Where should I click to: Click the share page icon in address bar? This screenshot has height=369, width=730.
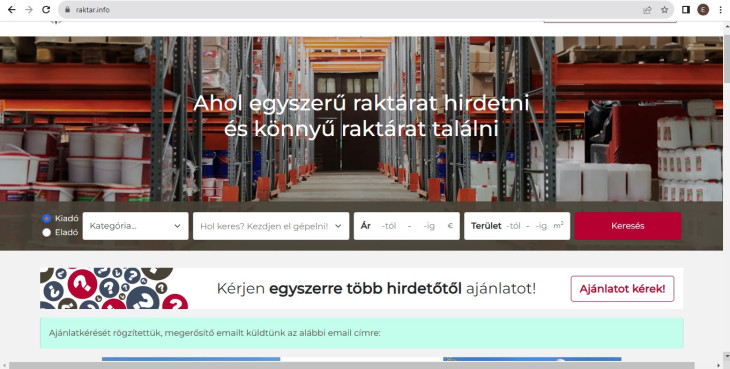647,10
